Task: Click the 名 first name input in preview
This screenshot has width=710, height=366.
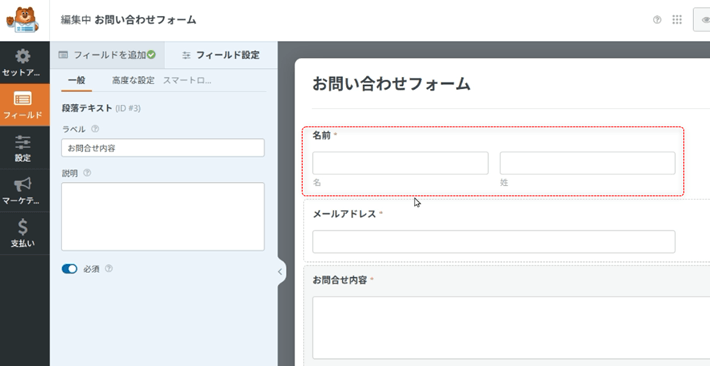Action: 400,163
